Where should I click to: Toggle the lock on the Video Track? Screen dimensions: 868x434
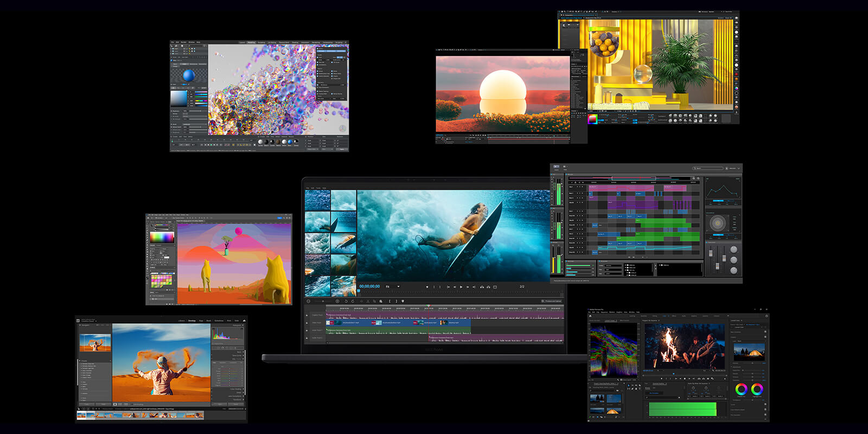(x=308, y=323)
